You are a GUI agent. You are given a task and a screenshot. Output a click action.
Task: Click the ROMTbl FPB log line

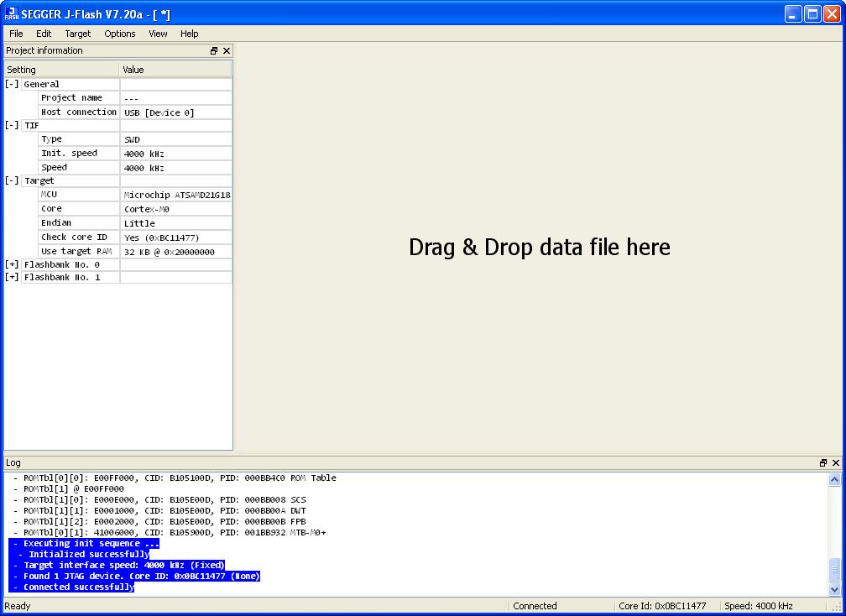click(x=159, y=522)
